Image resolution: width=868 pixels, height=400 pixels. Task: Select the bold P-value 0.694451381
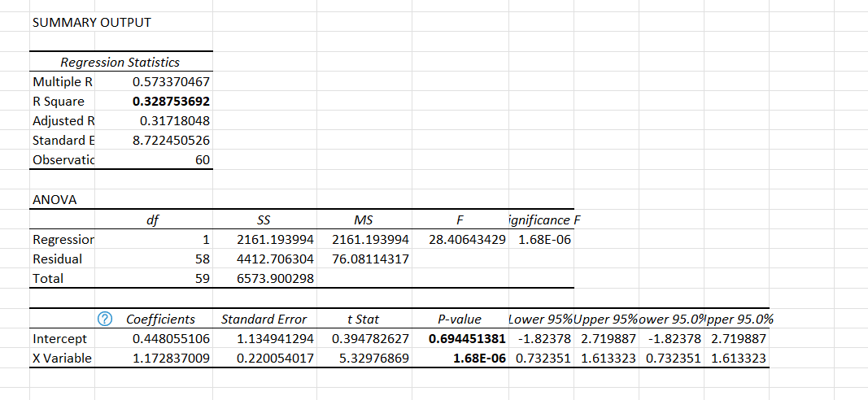point(467,338)
